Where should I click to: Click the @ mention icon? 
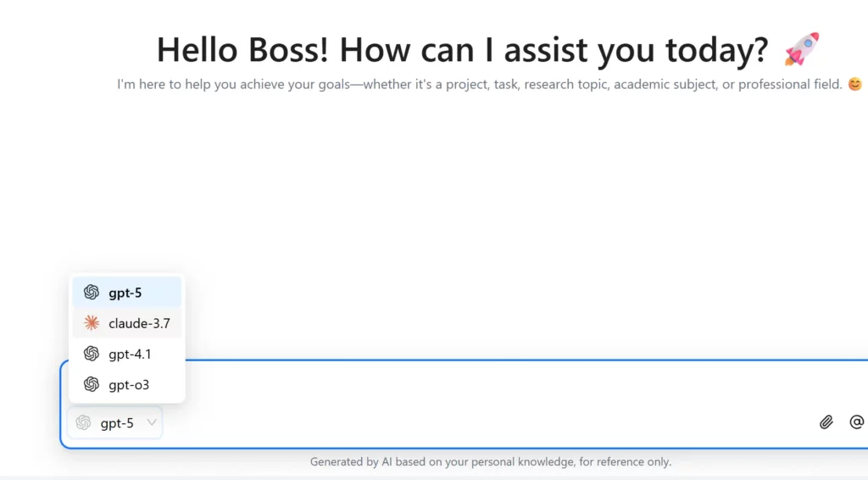tap(857, 421)
